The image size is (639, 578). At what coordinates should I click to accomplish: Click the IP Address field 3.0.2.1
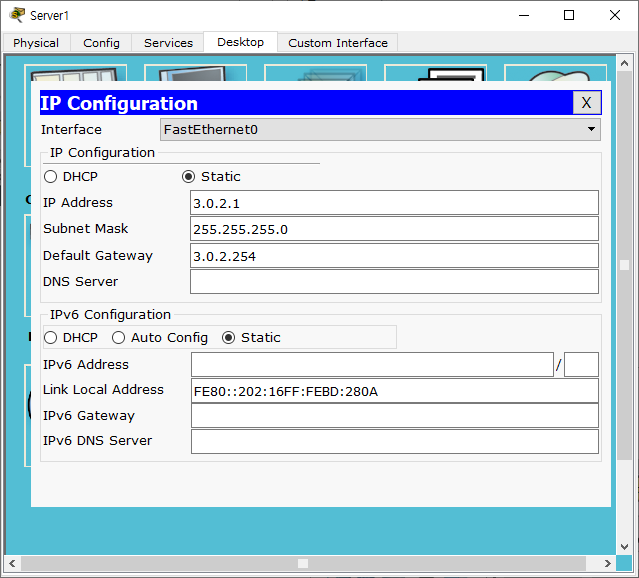coord(394,203)
